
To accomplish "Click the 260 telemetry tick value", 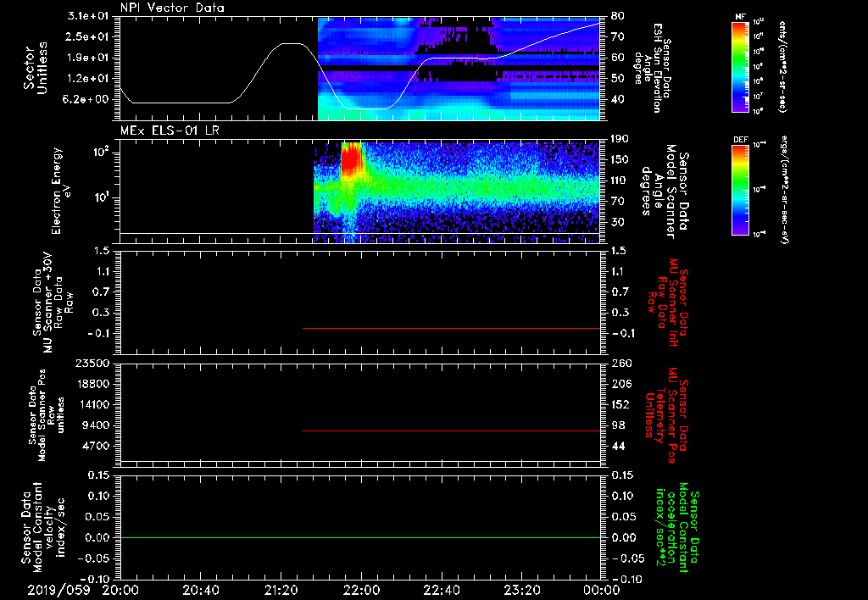I will point(620,364).
